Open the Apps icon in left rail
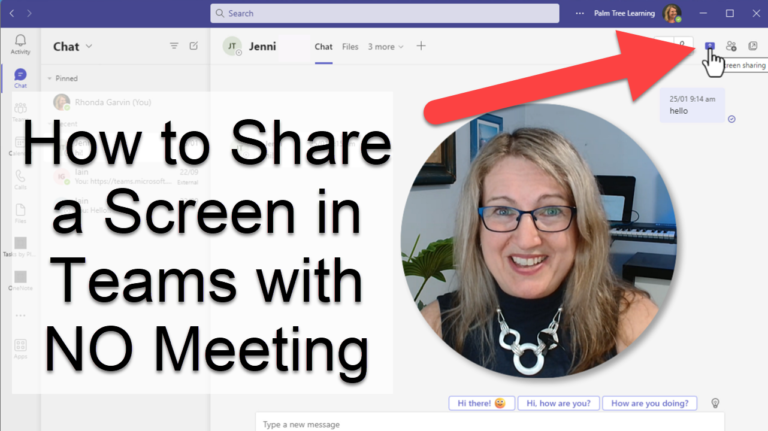This screenshot has height=431, width=768. [20, 349]
